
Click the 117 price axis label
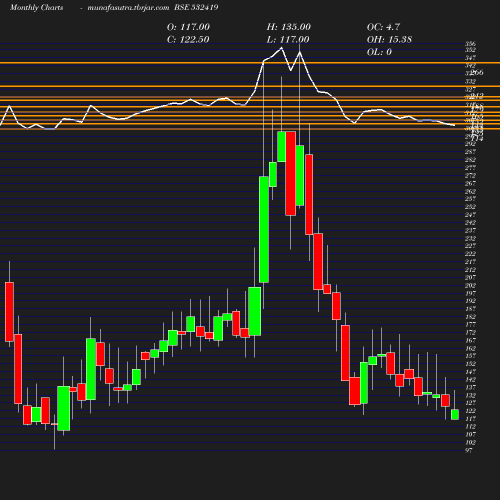click(470, 419)
